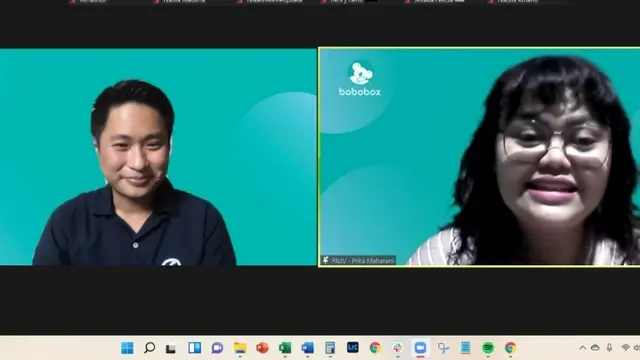Open the Chrome icon after Spotify
The height and width of the screenshot is (360, 640).
click(510, 348)
